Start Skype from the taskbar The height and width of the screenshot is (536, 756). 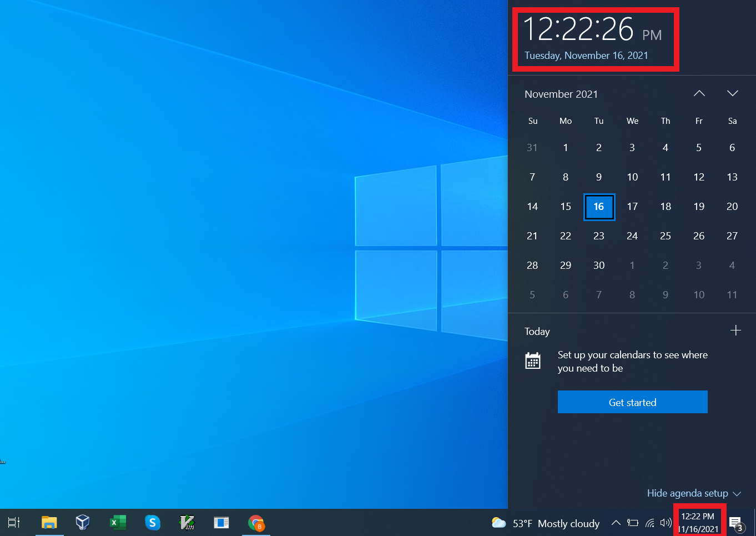click(x=153, y=523)
